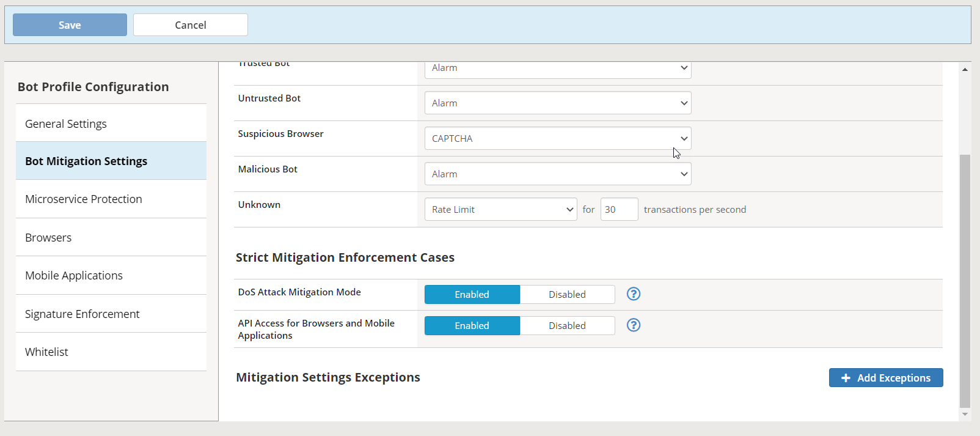This screenshot has height=436, width=980.
Task: Open the Untrusted Bot action dropdown
Action: (557, 103)
